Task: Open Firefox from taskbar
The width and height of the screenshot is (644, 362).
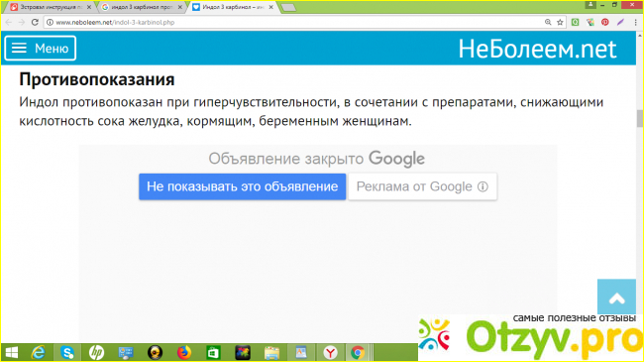Action: [184, 352]
